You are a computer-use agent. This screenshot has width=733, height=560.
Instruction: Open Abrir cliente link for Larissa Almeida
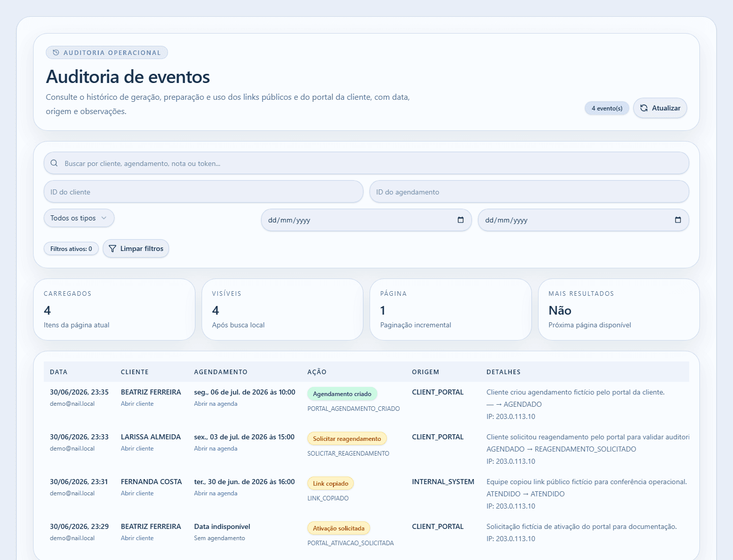(x=137, y=449)
